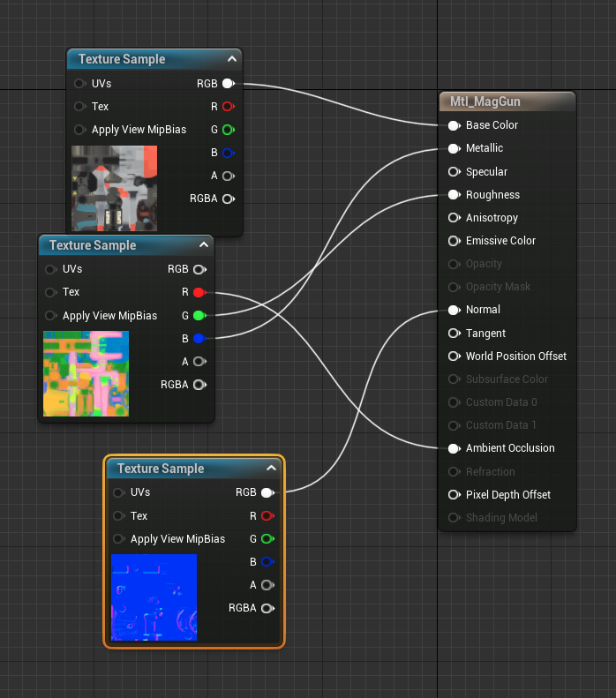Click Pixel Depth Offset input pin
This screenshot has width=616, height=698.
click(x=454, y=494)
